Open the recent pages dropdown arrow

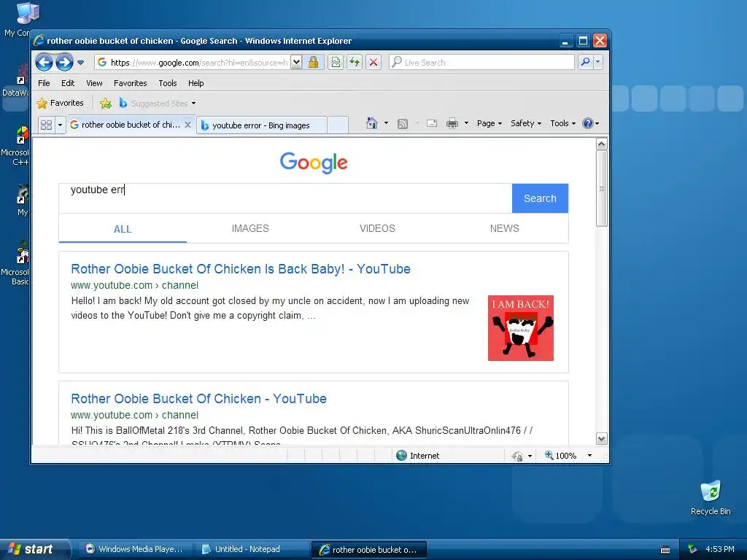tap(80, 63)
